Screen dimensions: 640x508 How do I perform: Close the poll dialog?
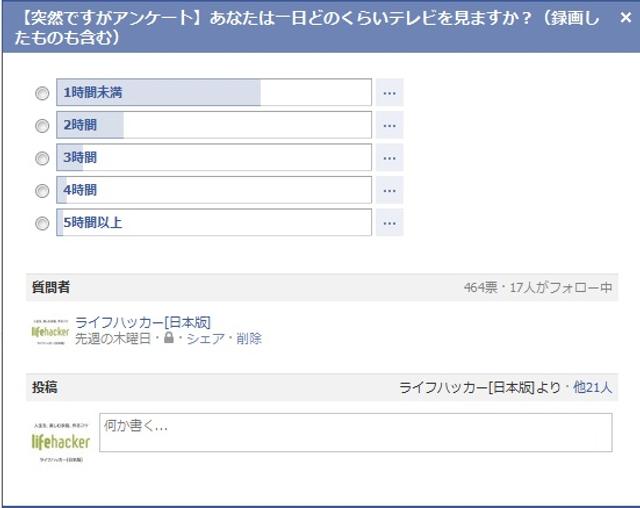tap(625, 17)
